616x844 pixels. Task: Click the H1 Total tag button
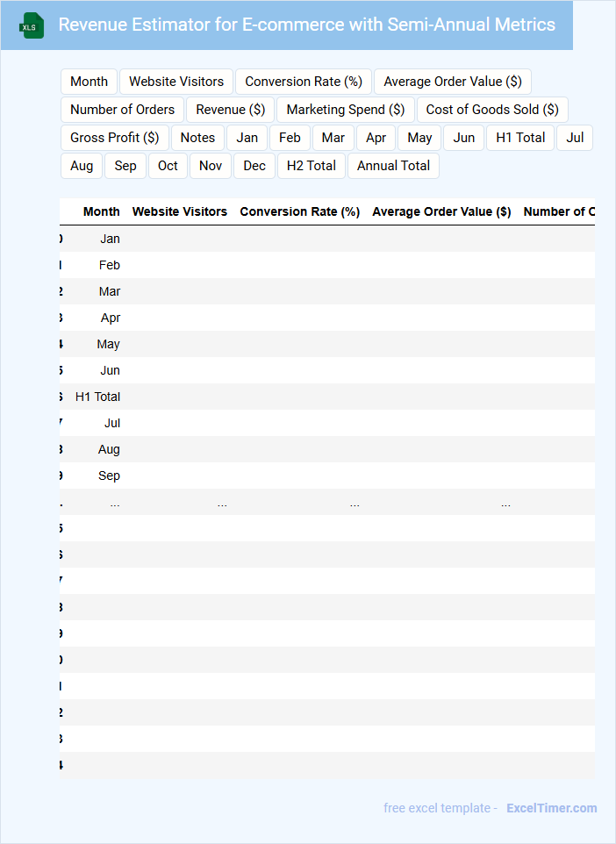tap(520, 138)
